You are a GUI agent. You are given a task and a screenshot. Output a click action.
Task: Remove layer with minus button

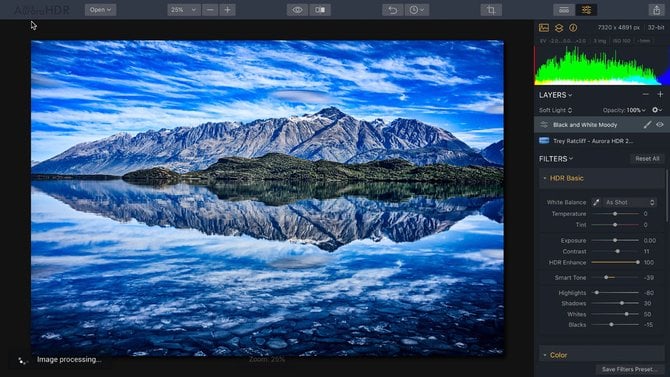tap(646, 94)
